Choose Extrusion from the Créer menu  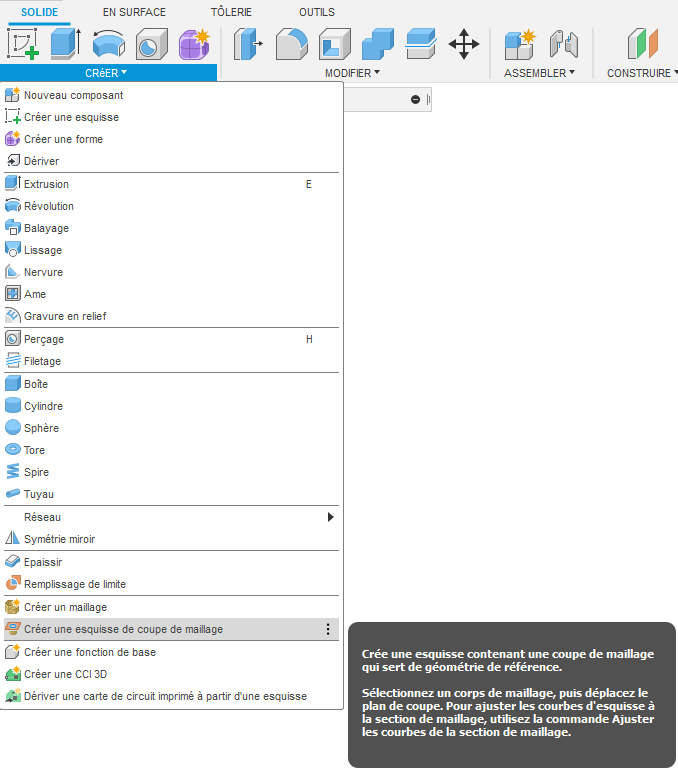46,184
